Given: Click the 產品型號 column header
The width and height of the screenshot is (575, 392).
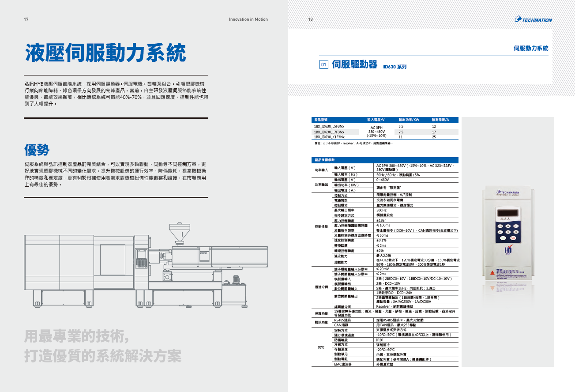Looking at the screenshot, I should pos(321,120).
